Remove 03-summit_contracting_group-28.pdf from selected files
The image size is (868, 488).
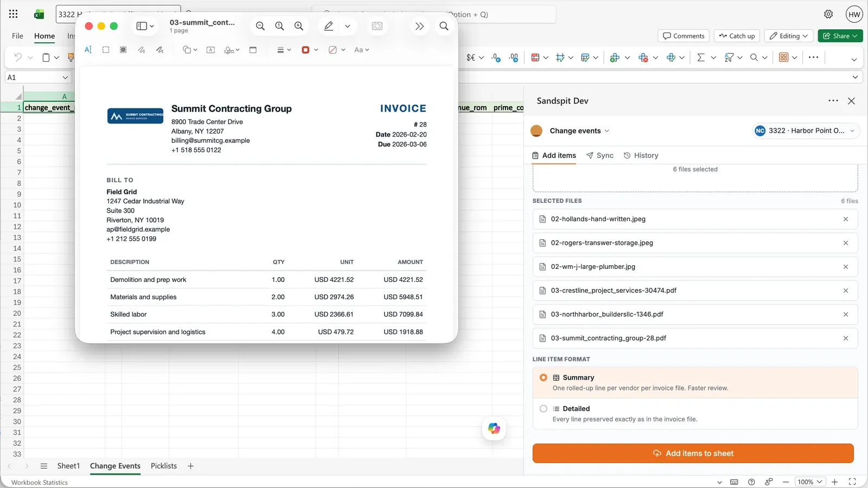846,338
